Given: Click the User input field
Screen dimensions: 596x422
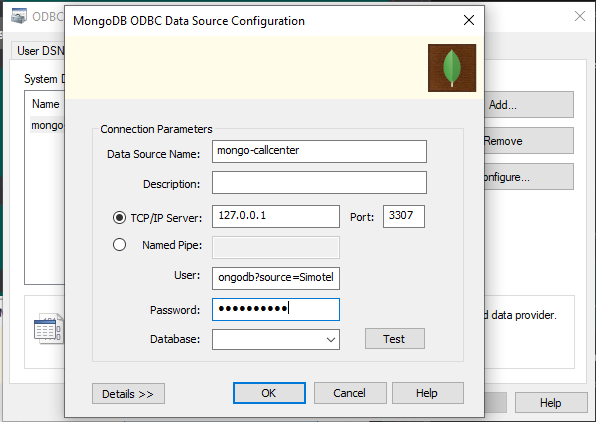Looking at the screenshot, I should point(276,278).
